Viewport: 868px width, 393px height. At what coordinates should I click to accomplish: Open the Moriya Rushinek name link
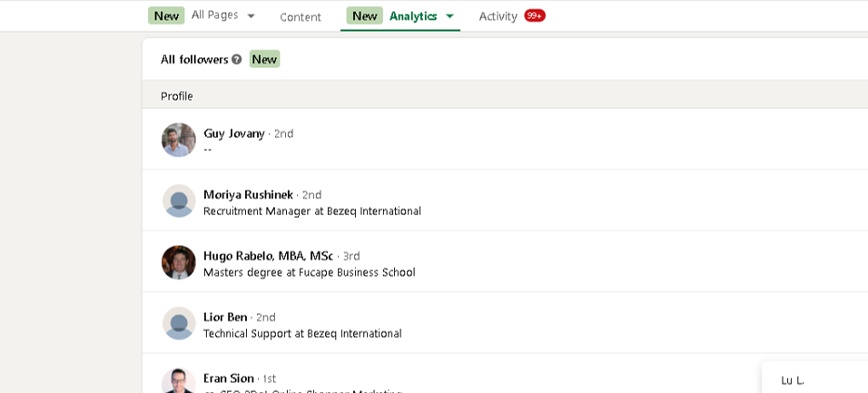click(248, 194)
